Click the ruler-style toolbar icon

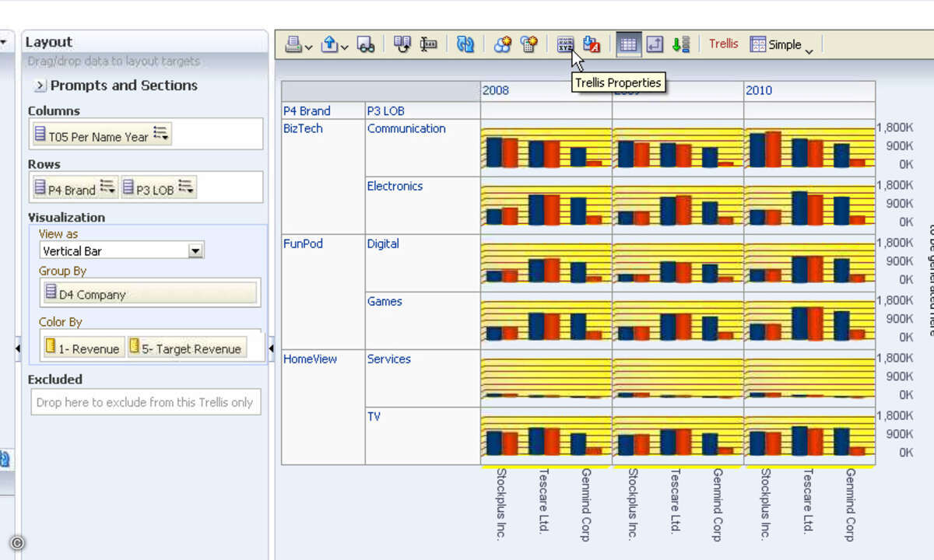429,44
